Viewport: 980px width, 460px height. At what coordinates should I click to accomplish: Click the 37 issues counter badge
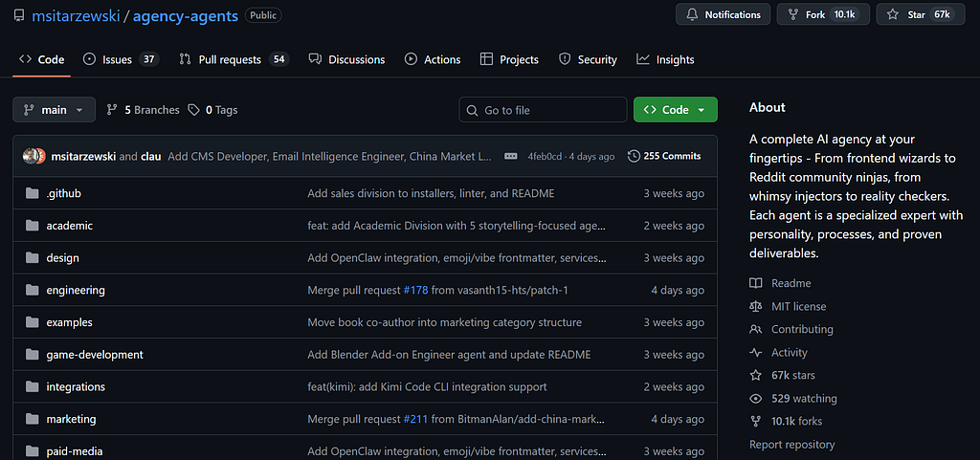pos(148,60)
